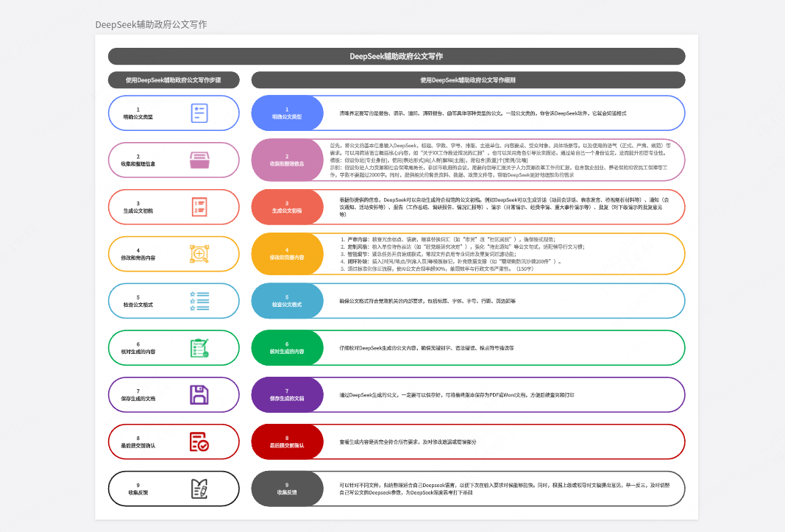Click the pink inbox tray icon for 收集和整理信息

[x=199, y=160]
